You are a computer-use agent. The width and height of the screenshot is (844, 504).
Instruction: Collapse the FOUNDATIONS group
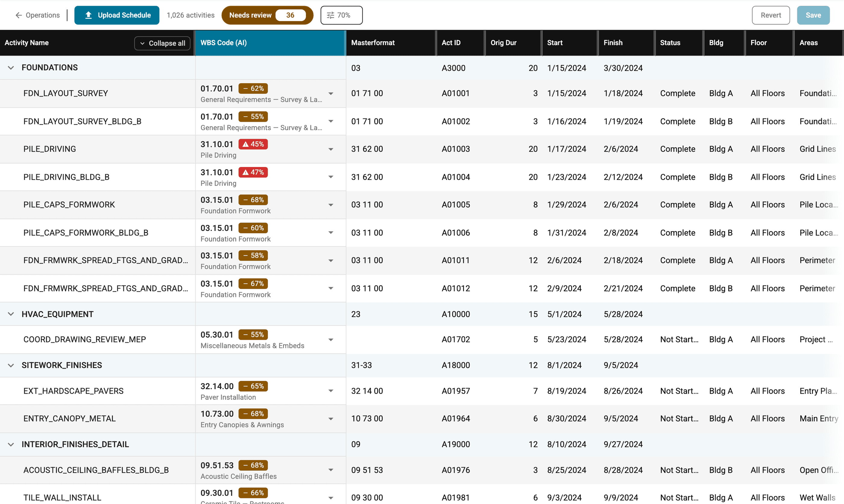11,68
